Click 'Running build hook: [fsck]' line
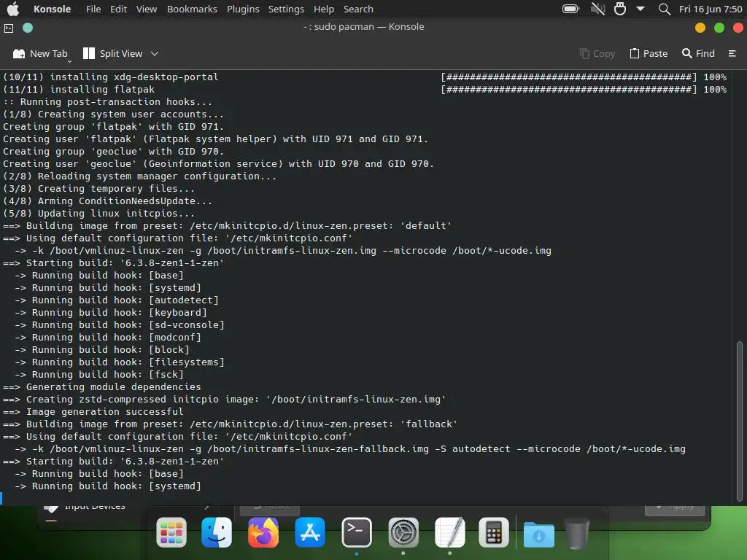 pyautogui.click(x=99, y=374)
